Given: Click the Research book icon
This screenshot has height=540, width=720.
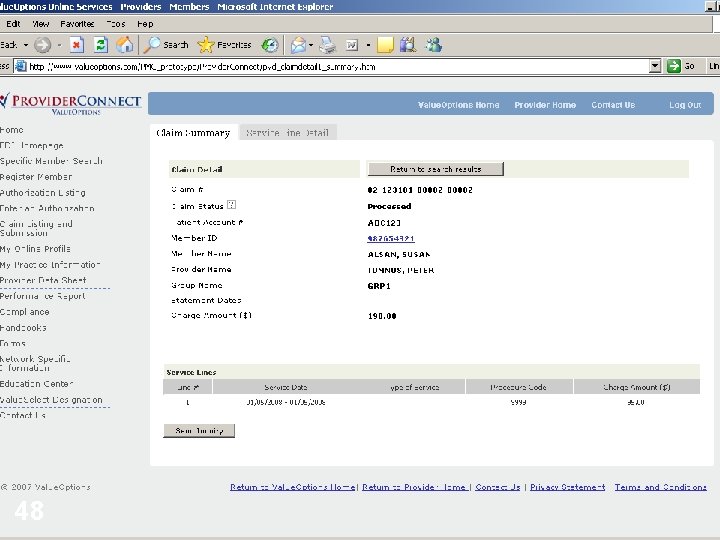Looking at the screenshot, I should 408,45.
